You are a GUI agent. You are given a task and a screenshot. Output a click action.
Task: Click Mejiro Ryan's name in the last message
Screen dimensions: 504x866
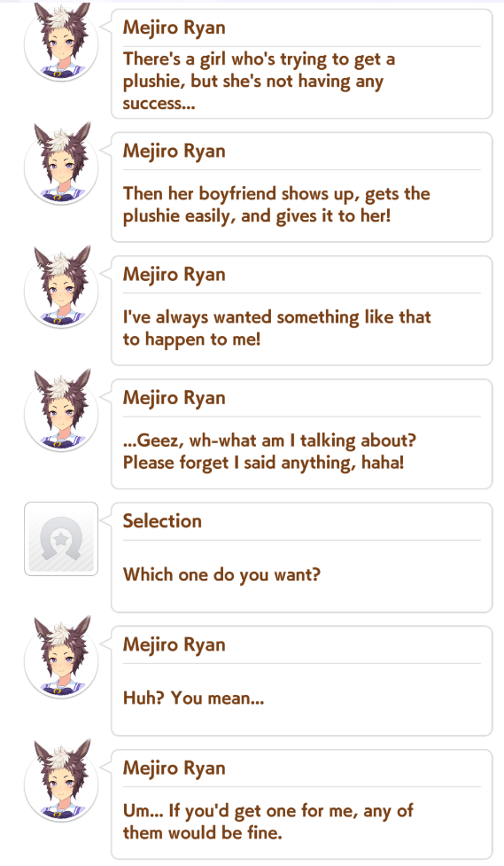(x=174, y=768)
